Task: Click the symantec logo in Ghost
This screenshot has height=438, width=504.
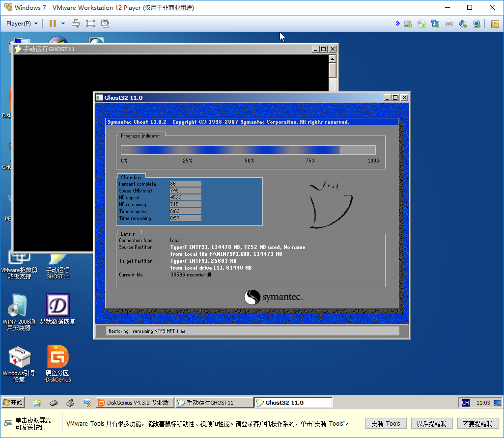Action: click(x=273, y=297)
